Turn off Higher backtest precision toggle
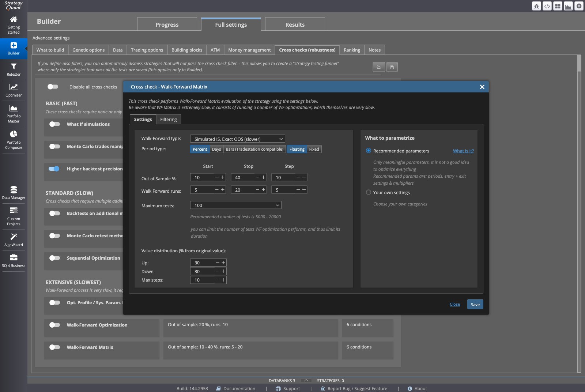 click(54, 169)
